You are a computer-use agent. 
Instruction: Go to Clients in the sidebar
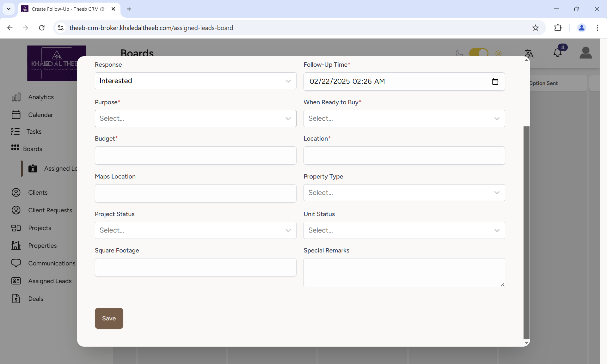38,192
